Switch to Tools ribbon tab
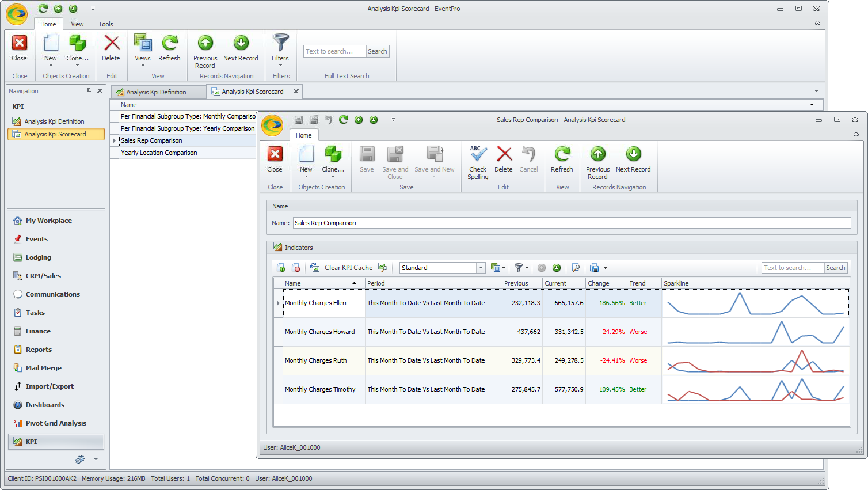This screenshot has width=868, height=490. (106, 24)
